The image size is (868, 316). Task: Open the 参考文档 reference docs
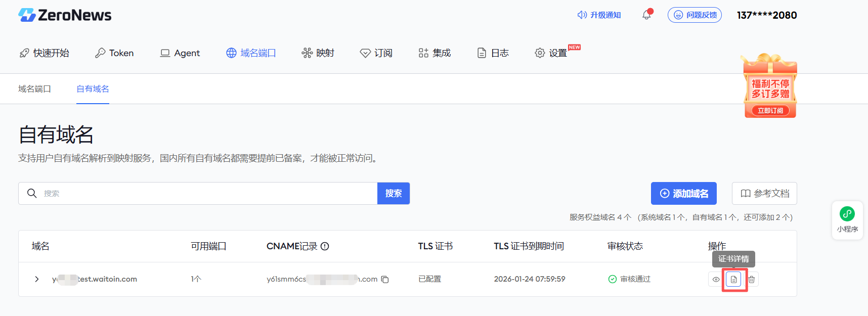764,194
